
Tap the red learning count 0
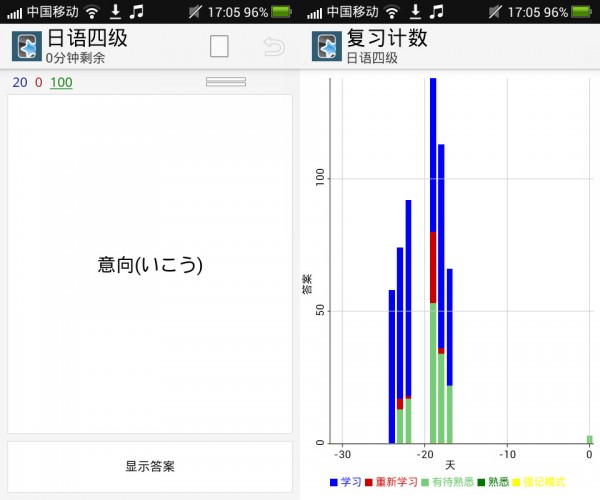[39, 82]
